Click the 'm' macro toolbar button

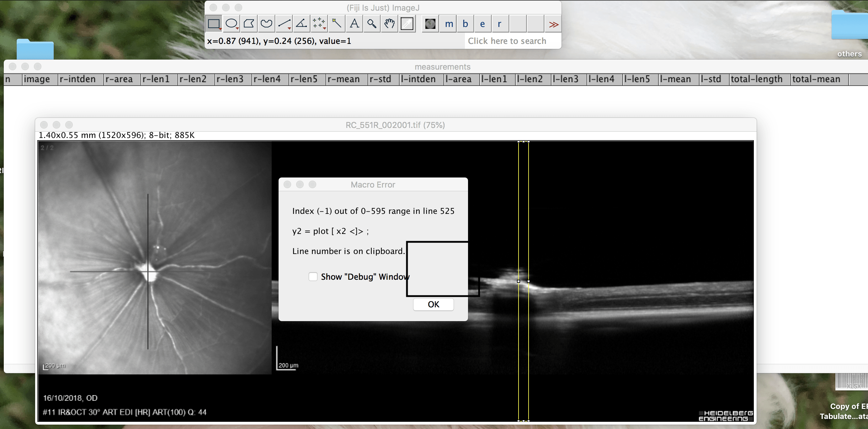[449, 24]
